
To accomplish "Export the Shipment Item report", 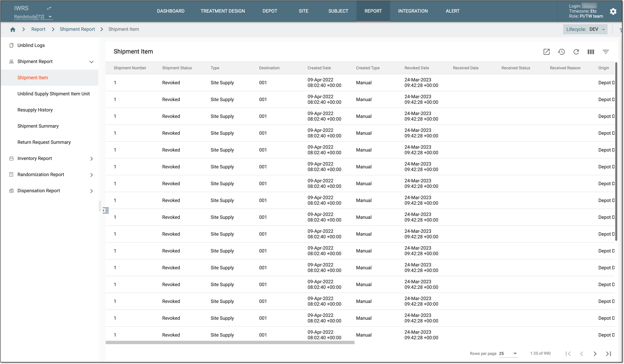I will click(x=546, y=52).
